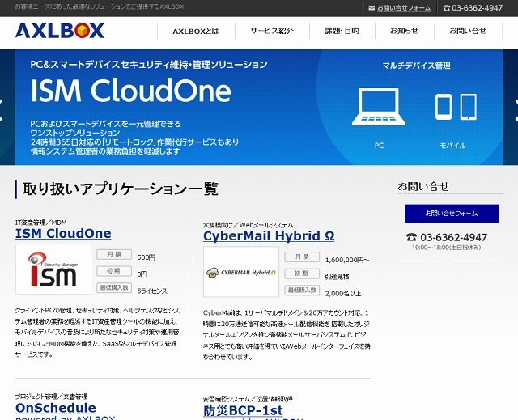Select 課題・目的 in the navigation
The width and height of the screenshot is (518, 420).
[342, 31]
